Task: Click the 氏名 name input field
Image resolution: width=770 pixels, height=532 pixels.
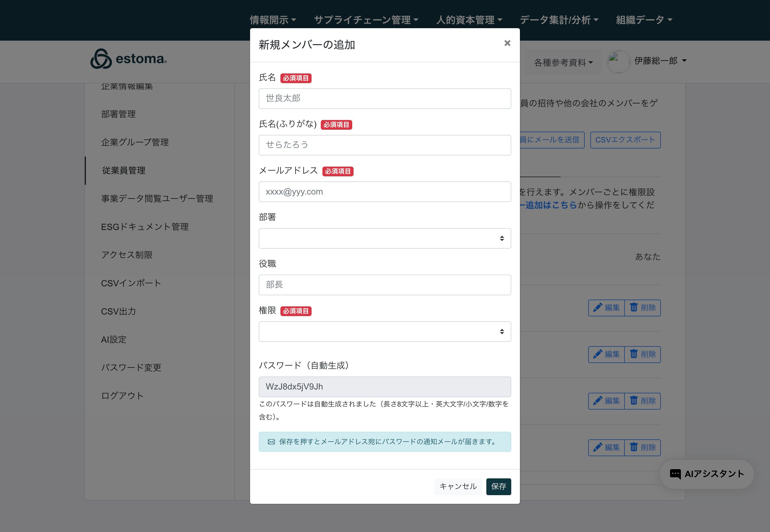Action: click(384, 98)
